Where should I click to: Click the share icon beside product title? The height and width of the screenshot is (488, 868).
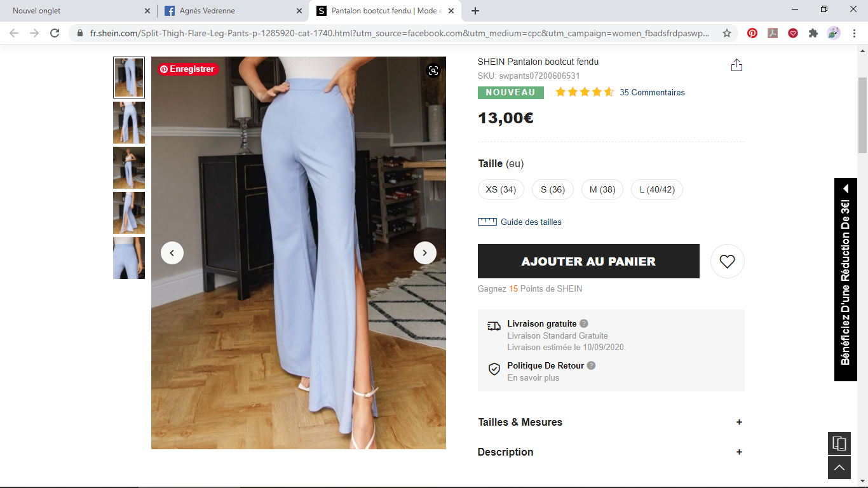[x=736, y=65]
